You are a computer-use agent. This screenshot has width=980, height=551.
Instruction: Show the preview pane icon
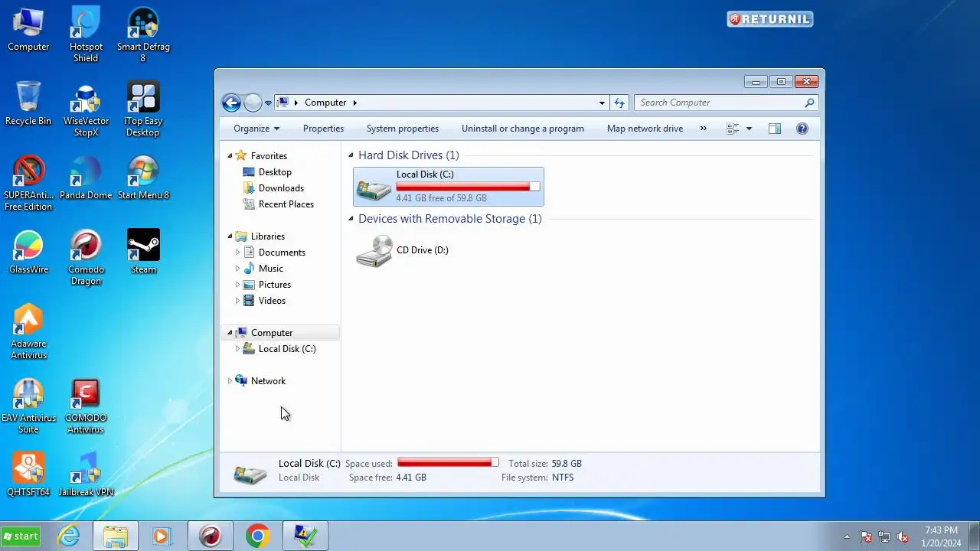pyautogui.click(x=775, y=129)
